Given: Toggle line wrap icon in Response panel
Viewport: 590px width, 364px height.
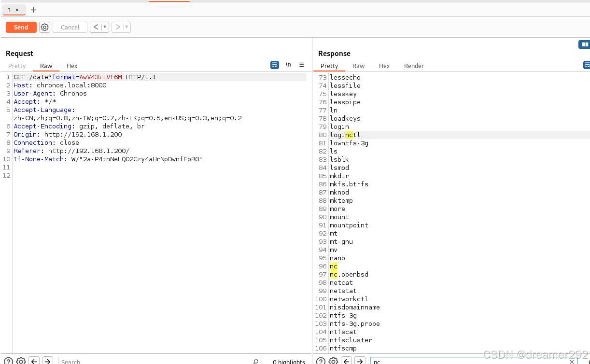Looking at the screenshot, I should [x=587, y=65].
